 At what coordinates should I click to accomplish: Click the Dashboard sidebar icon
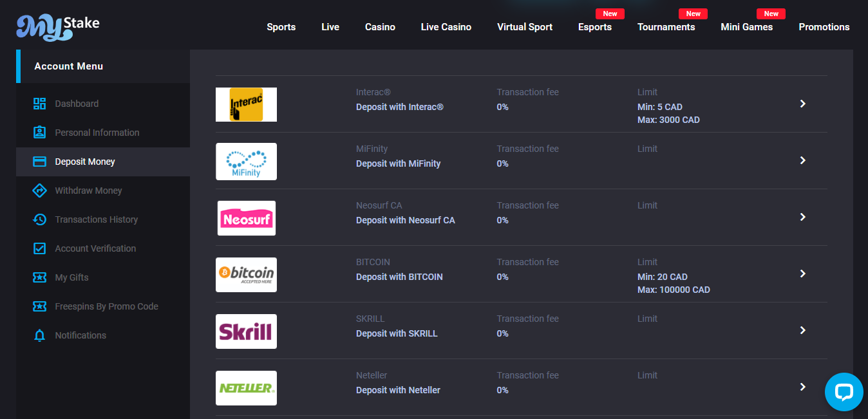pyautogui.click(x=39, y=104)
